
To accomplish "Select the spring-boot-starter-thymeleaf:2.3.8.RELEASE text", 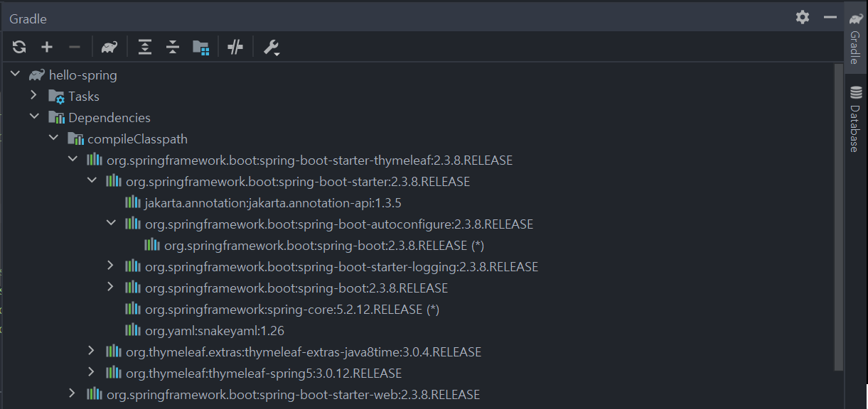I will tap(309, 160).
